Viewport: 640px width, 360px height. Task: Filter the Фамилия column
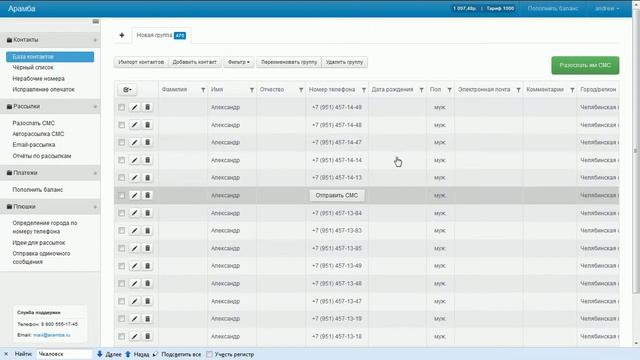coord(203,90)
